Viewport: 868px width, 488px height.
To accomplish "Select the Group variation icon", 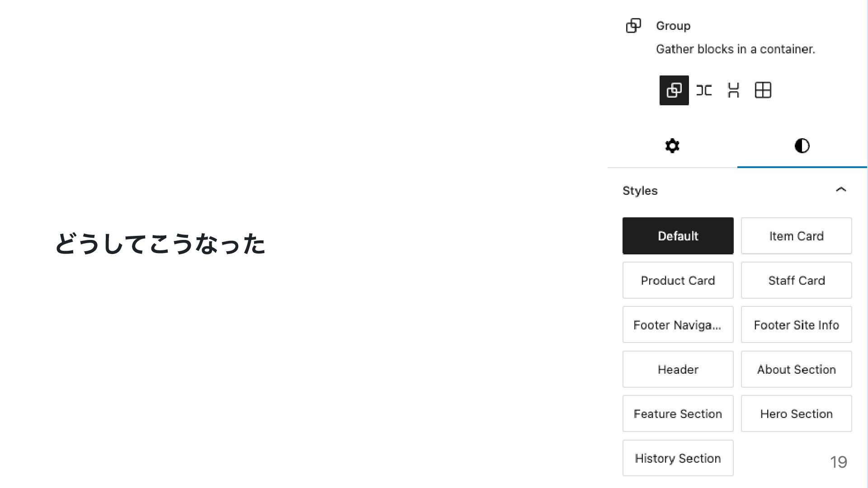I will [674, 90].
